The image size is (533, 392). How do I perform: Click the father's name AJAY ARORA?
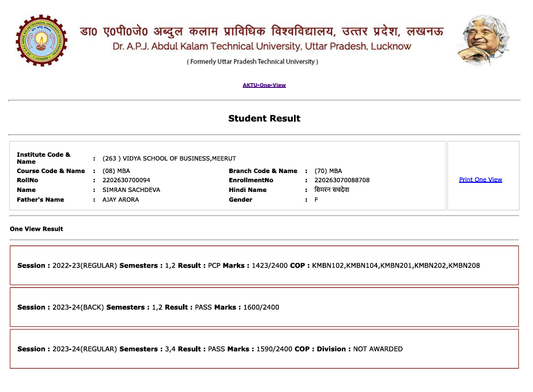point(120,200)
